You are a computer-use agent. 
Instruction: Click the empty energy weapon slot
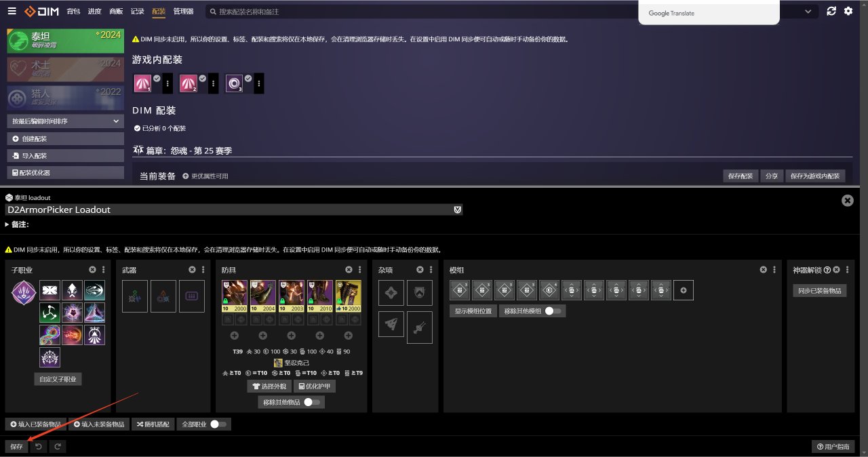(163, 296)
